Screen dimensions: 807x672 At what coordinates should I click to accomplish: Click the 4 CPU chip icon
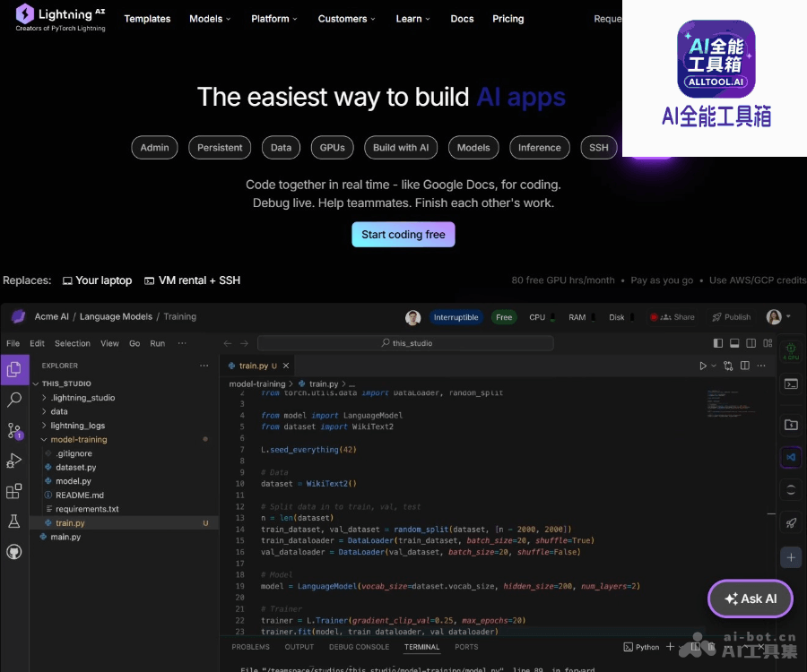791,352
